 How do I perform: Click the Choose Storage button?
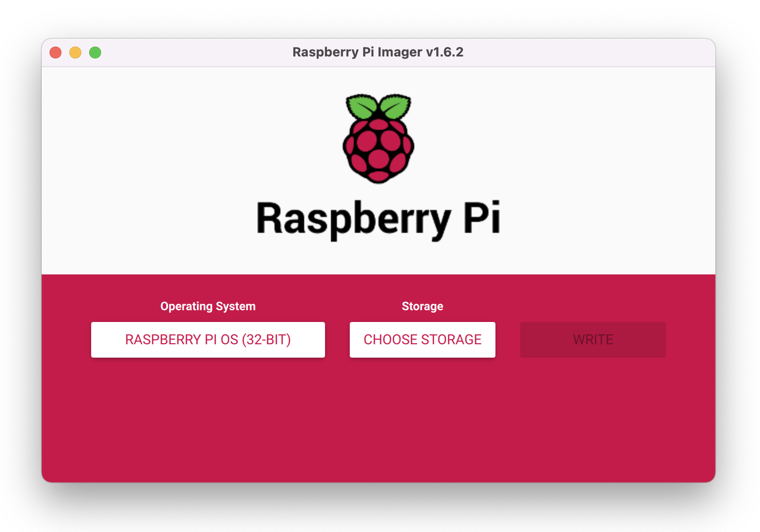[x=422, y=339]
